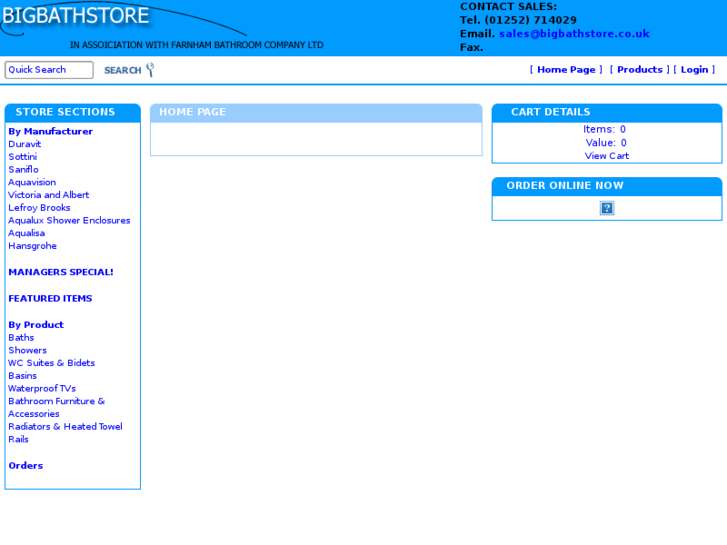Image resolution: width=727 pixels, height=545 pixels.
Task: Open the Aquavision manufacturer link
Action: click(x=32, y=182)
